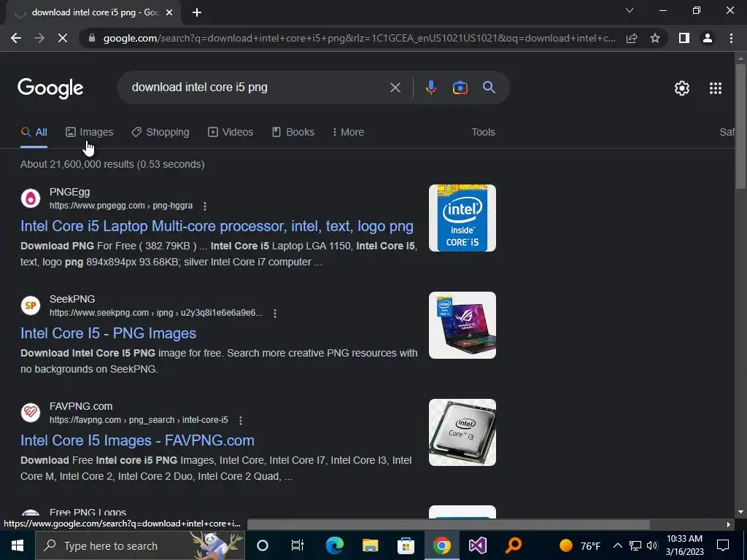
Task: Launch Microsoft Edge from taskbar
Action: [334, 545]
